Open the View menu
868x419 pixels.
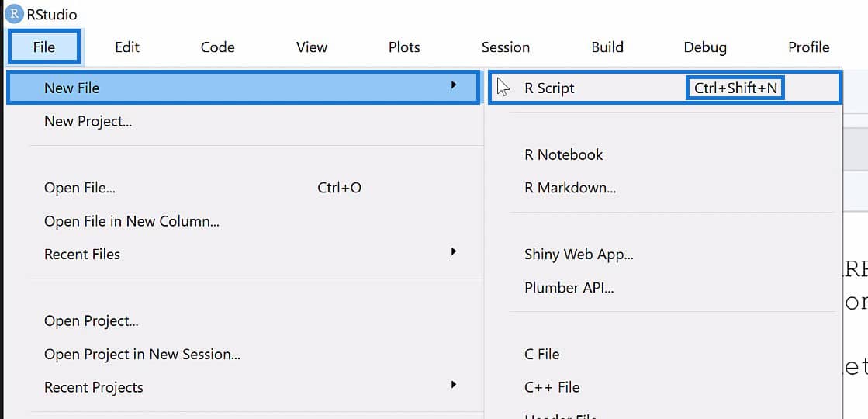click(312, 47)
